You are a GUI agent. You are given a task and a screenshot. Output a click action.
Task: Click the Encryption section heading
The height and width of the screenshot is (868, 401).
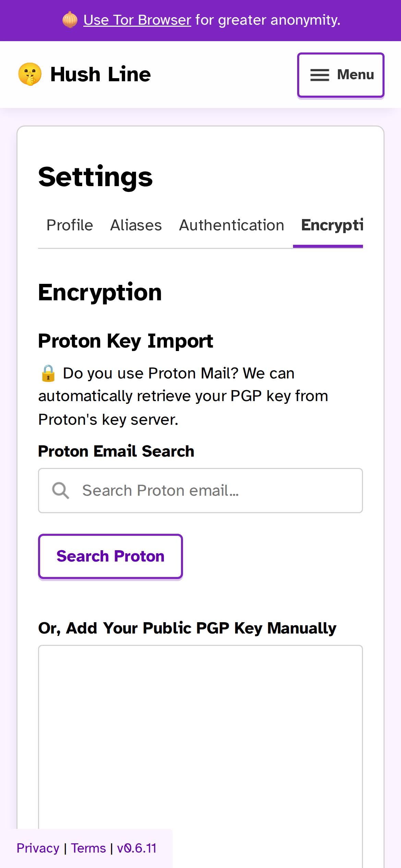point(100,292)
